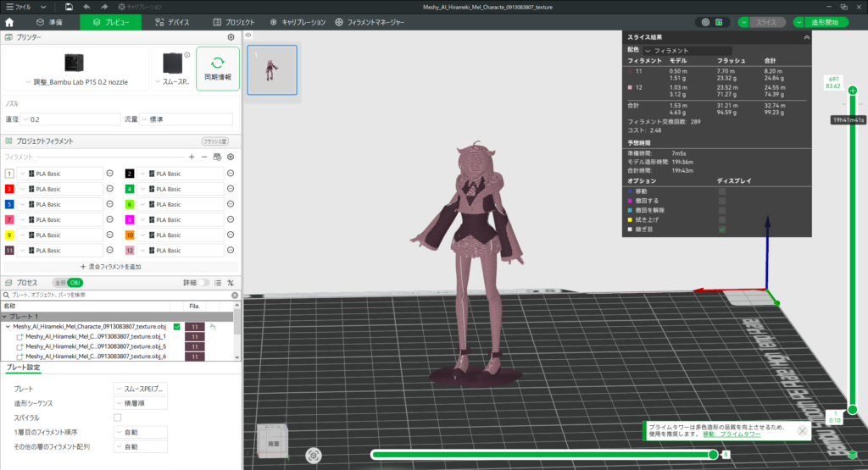Open フィラメントマネージャー tab
This screenshot has width=868, height=470.
tap(370, 22)
